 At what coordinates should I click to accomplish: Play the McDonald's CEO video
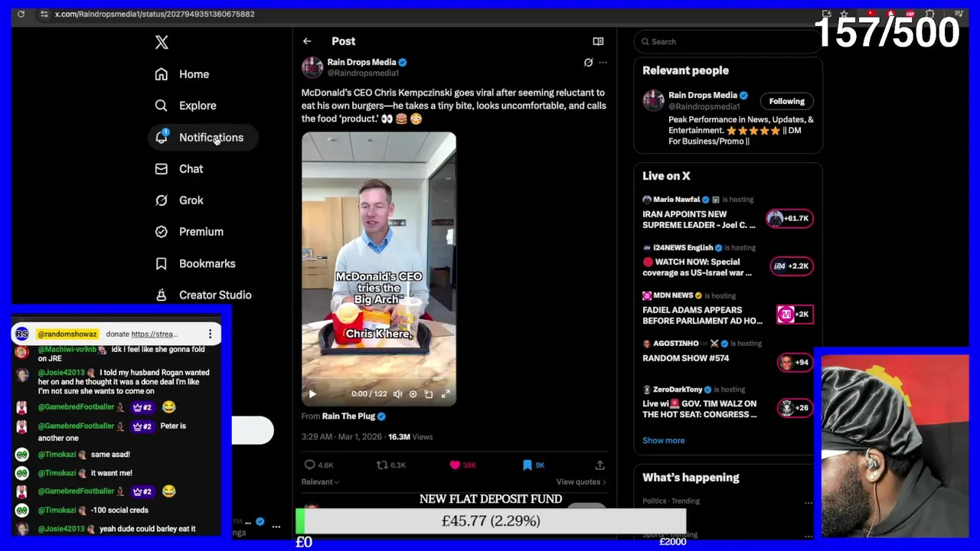tap(312, 394)
